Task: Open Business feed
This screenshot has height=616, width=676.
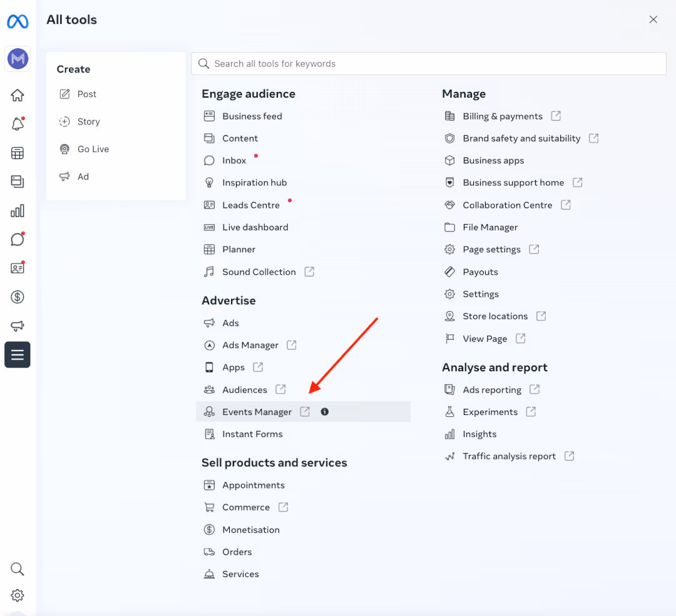Action: [x=243, y=116]
